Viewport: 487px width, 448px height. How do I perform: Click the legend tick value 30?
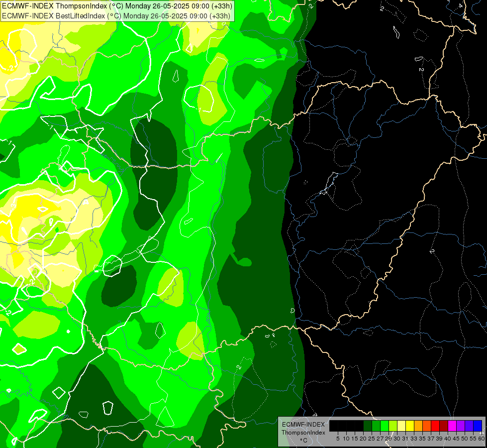(x=397, y=439)
